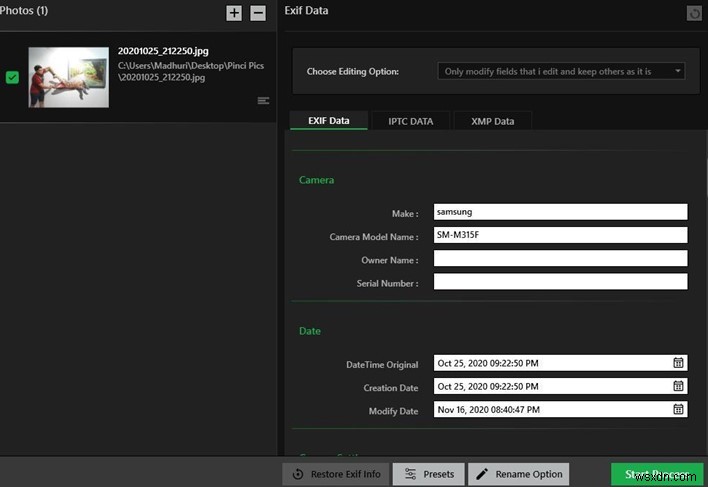708x487 pixels.
Task: Click the plus icon to add photos
Action: click(x=234, y=13)
